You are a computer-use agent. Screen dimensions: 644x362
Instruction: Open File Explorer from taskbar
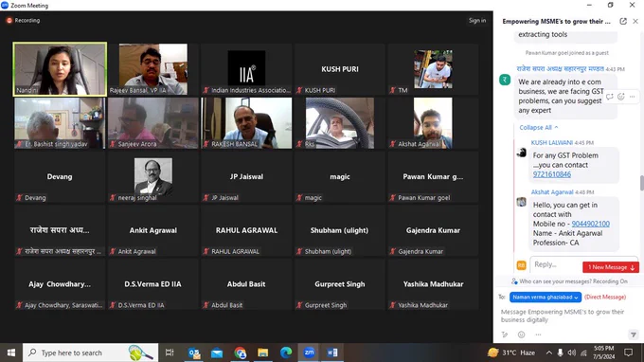click(x=263, y=353)
